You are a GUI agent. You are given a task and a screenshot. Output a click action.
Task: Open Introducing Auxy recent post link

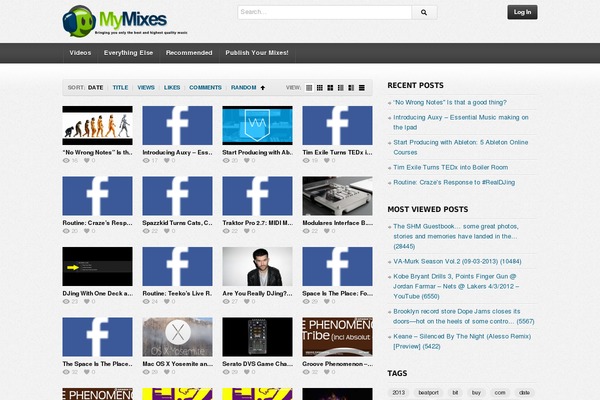click(461, 122)
